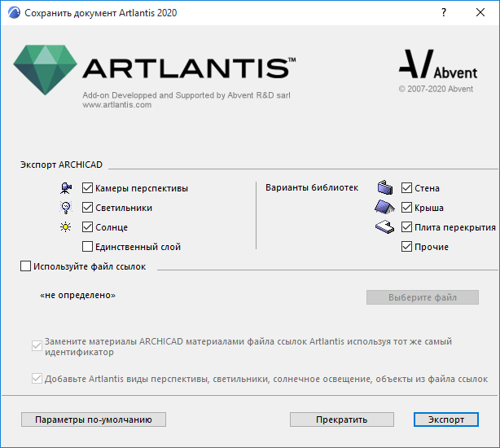This screenshot has width=500, height=448.
Task: Close the Artlantis save dialog
Action: [480, 12]
